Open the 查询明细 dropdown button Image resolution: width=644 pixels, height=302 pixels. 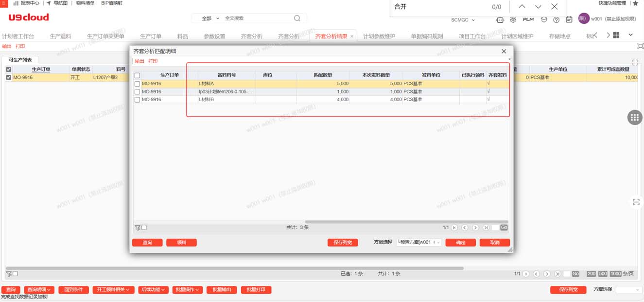[x=39, y=290]
